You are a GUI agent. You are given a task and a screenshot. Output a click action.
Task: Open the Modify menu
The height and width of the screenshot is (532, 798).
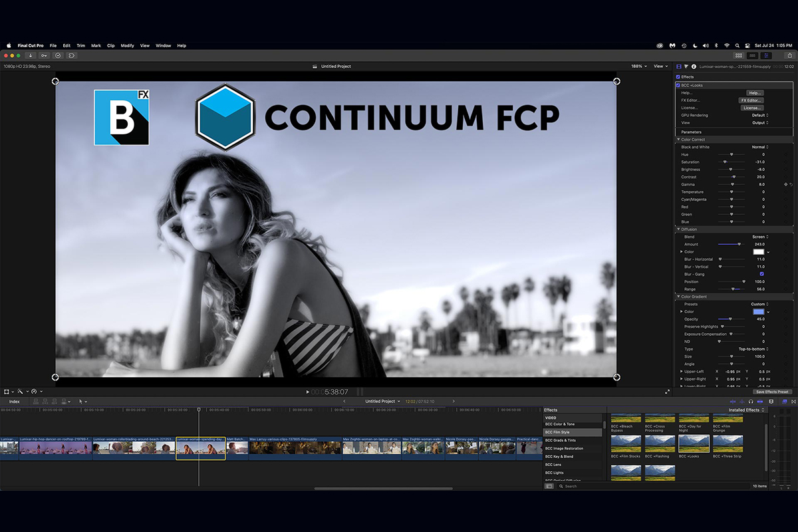(x=127, y=46)
